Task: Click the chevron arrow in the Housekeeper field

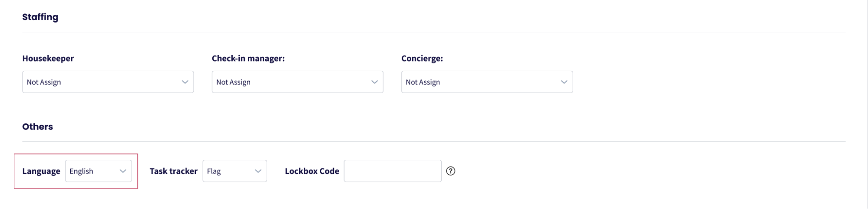Action: [x=185, y=82]
